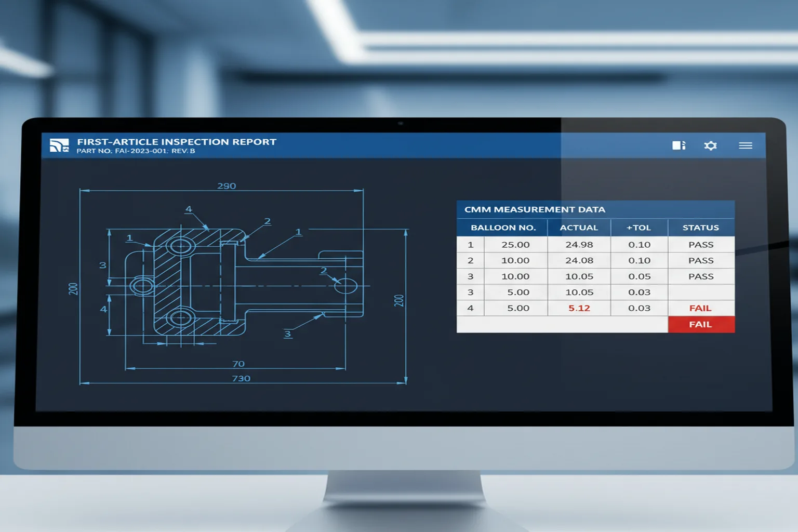Sort by the 'BALLOON NO.' column header
This screenshot has height=532, width=798.
503,228
